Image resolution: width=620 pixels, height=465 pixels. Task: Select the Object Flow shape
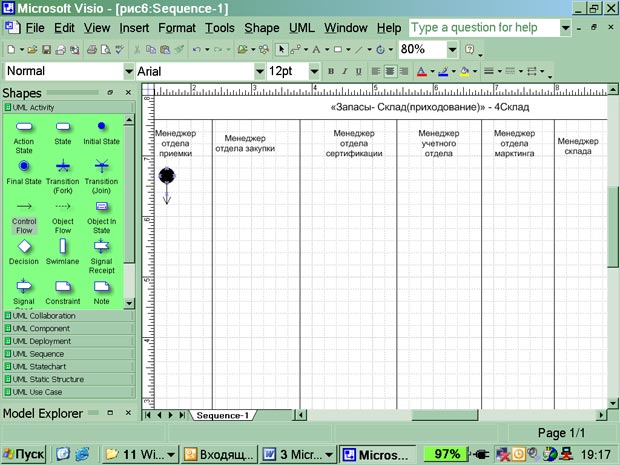coord(63,207)
